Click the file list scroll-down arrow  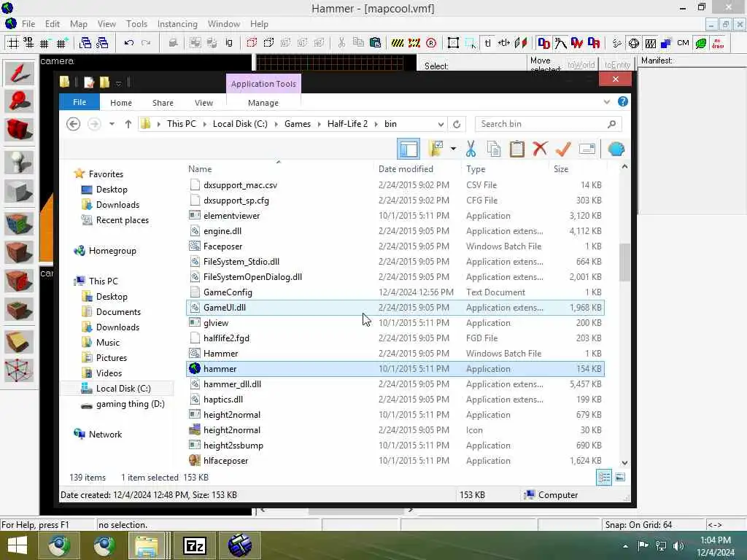tap(624, 463)
